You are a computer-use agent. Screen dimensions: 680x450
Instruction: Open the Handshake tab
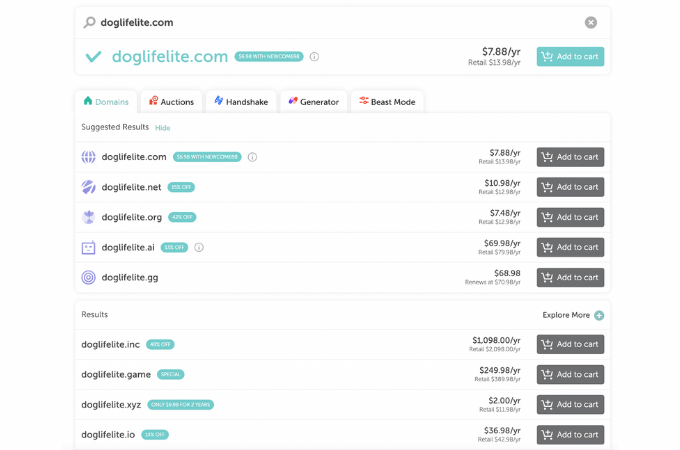[241, 102]
